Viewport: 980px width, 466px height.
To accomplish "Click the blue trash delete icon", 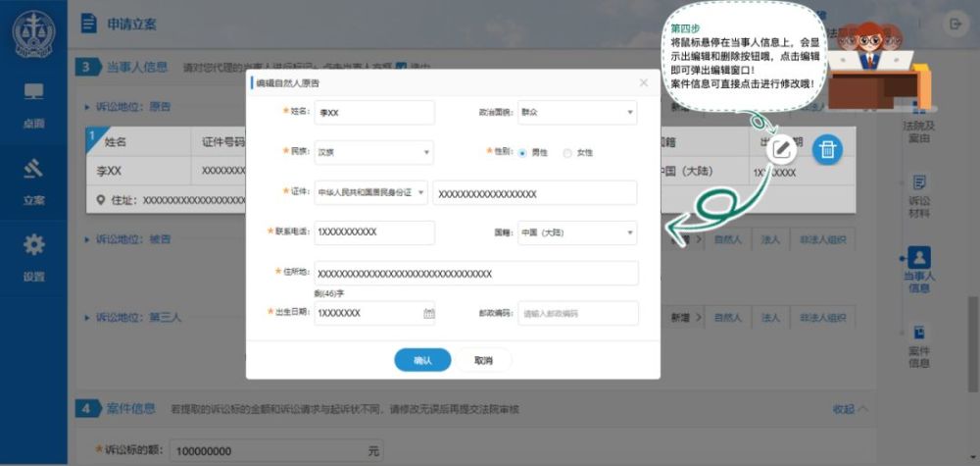I will coord(827,149).
